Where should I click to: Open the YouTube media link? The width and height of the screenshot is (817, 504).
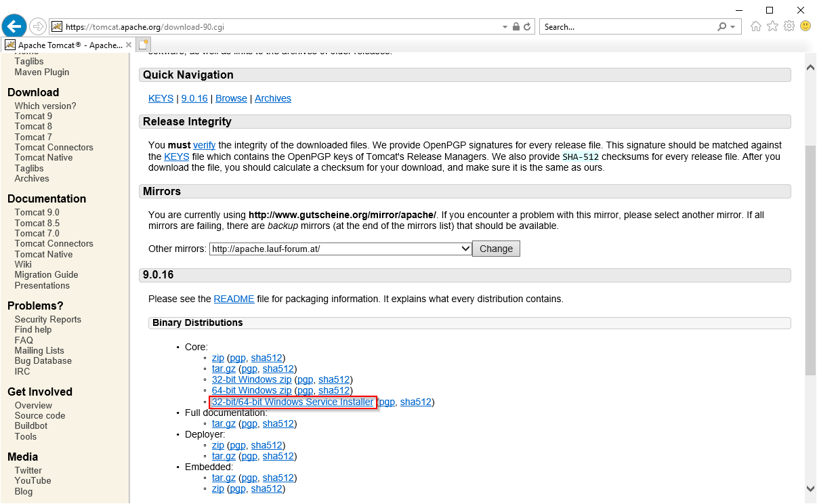pos(33,480)
